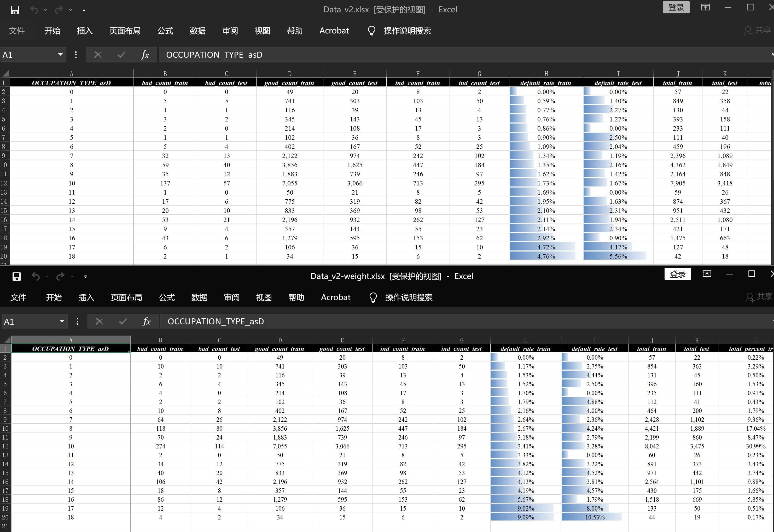Image resolution: width=774 pixels, height=532 pixels.
Task: Open the 页面布局 tab in bottom Excel window
Action: pyautogui.click(x=126, y=297)
